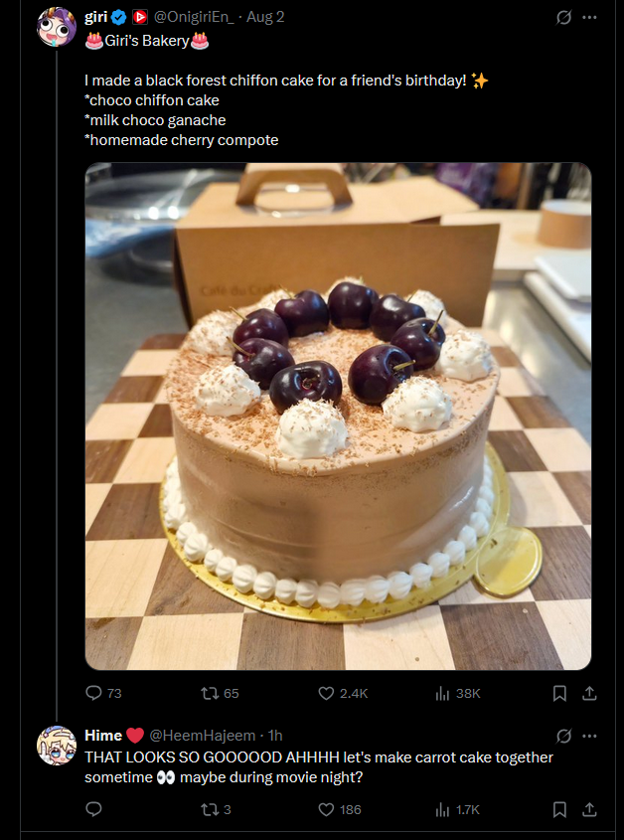Reply to giri's cake post

click(x=94, y=693)
